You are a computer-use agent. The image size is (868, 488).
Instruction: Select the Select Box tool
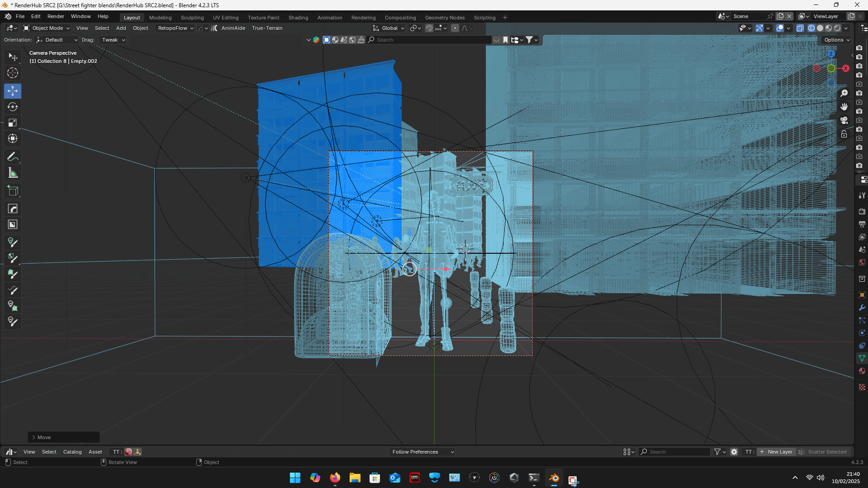point(13,57)
